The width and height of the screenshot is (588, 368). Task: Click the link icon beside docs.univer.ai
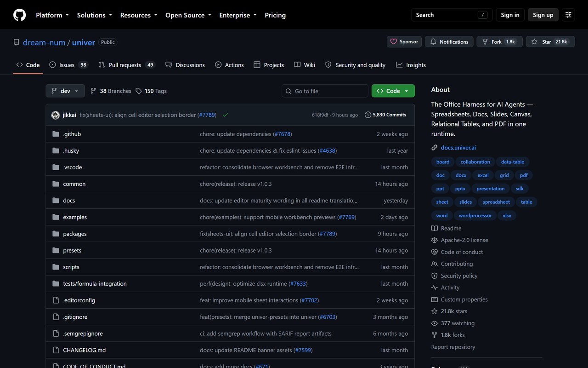(435, 148)
